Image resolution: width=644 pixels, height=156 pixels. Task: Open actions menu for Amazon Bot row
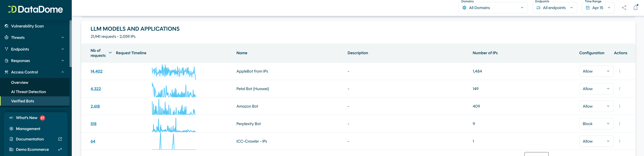click(x=620, y=106)
